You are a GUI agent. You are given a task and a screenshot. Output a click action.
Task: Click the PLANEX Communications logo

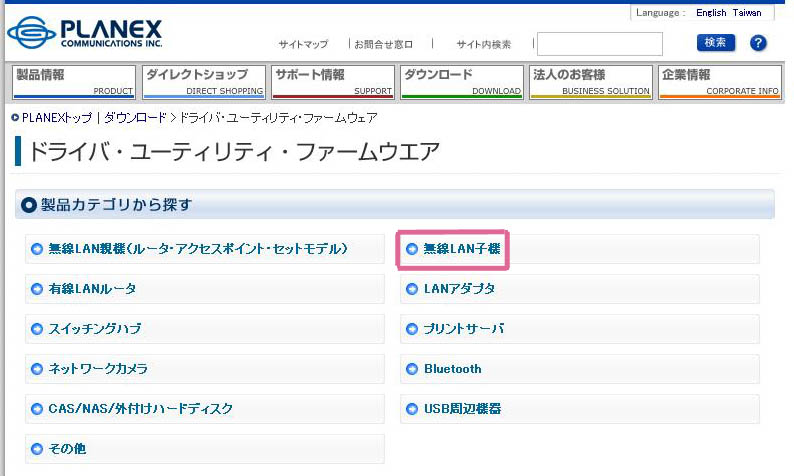(x=85, y=33)
